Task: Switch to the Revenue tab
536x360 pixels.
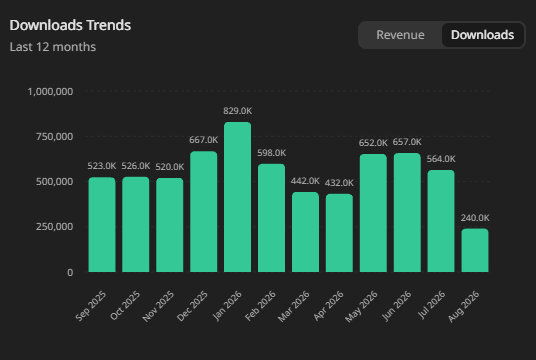Action: click(400, 35)
